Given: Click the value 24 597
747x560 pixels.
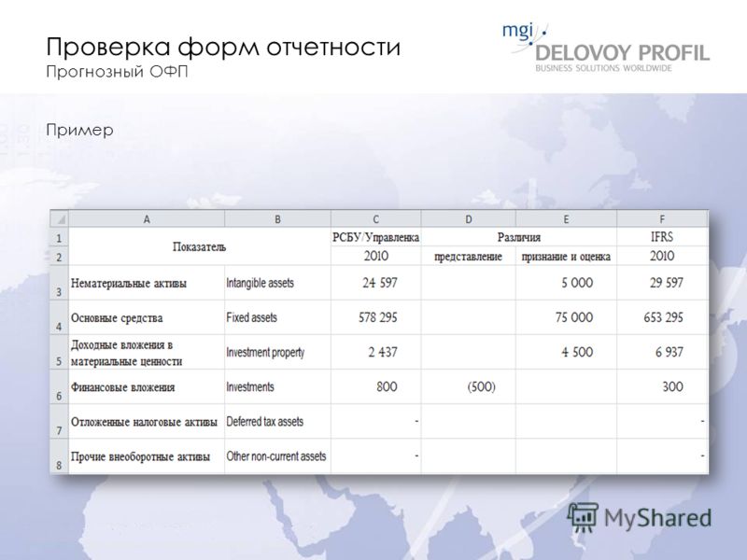Looking at the screenshot, I should pyautogui.click(x=380, y=283).
